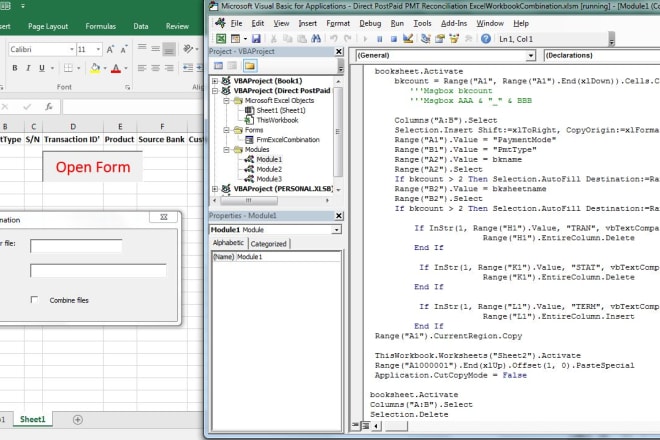Toggle Bottom Align in Excel ribbon

(169, 49)
